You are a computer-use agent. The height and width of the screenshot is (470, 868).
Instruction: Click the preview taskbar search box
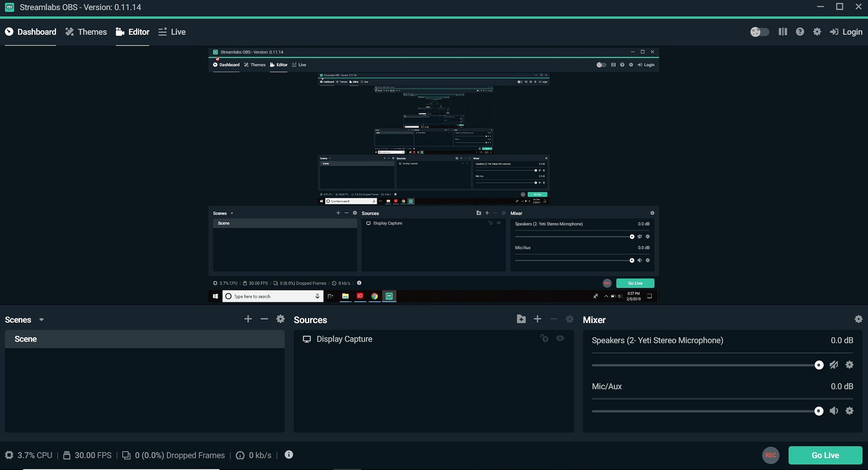[273, 296]
